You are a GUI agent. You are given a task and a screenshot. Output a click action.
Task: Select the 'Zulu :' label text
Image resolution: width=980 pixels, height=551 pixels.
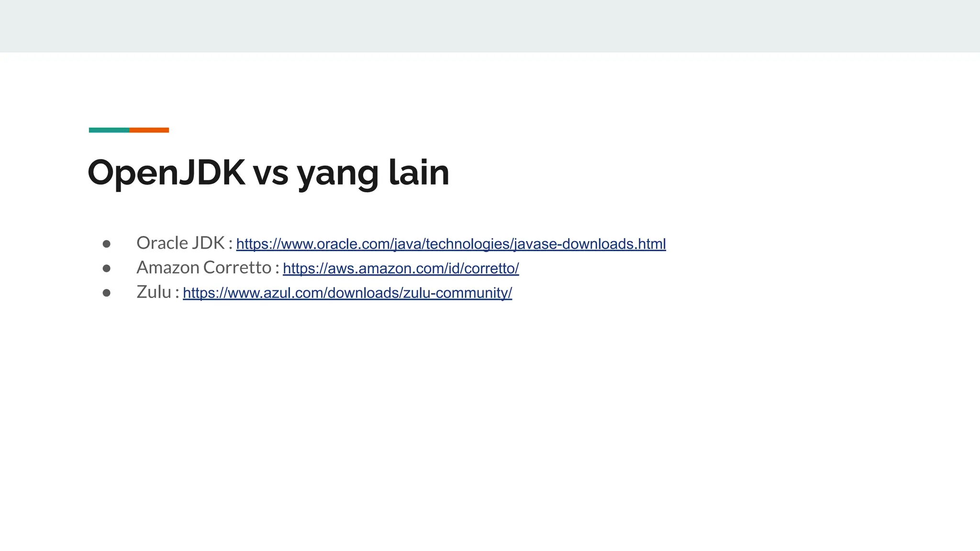point(158,292)
